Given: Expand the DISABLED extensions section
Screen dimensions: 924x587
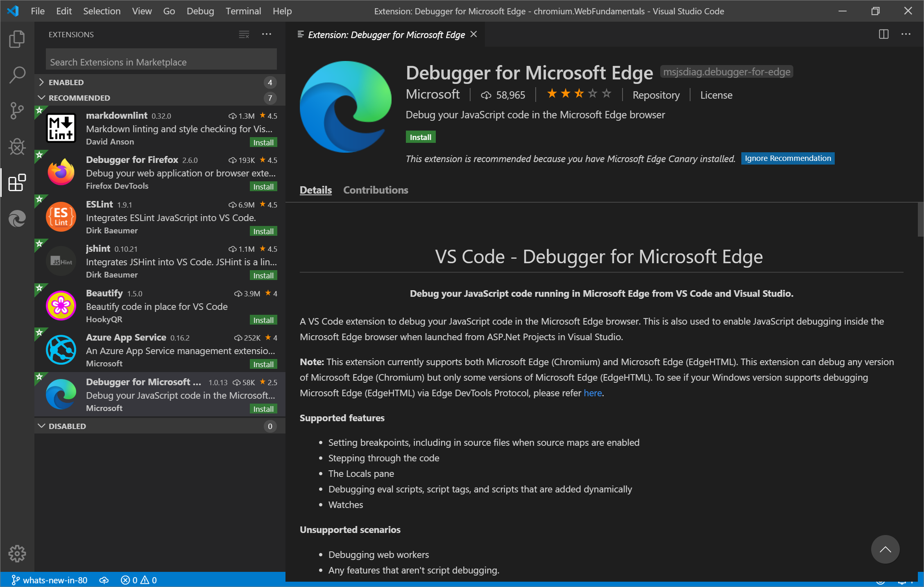Looking at the screenshot, I should (x=43, y=425).
